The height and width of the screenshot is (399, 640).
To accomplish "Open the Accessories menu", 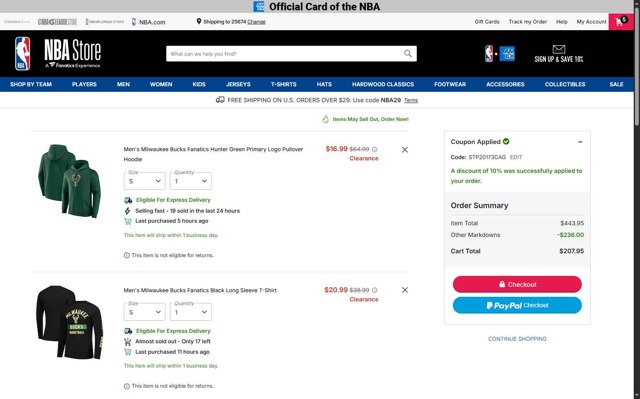I will point(505,84).
